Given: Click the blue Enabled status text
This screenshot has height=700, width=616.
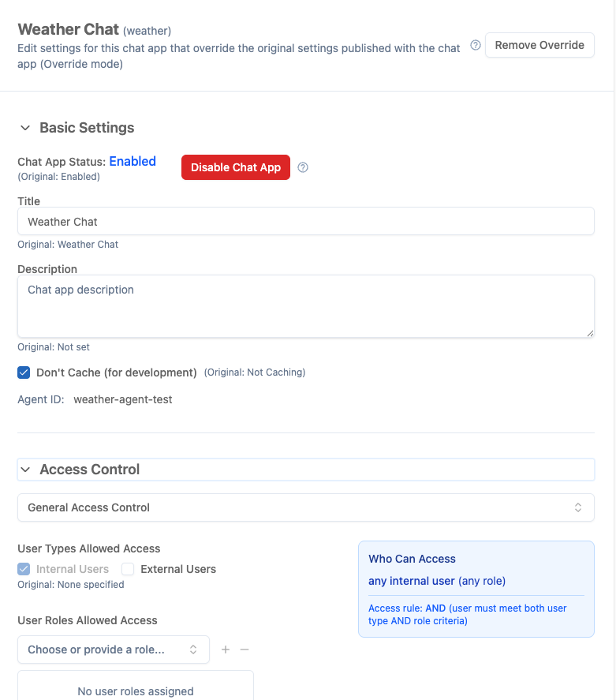Looking at the screenshot, I should pos(133,161).
